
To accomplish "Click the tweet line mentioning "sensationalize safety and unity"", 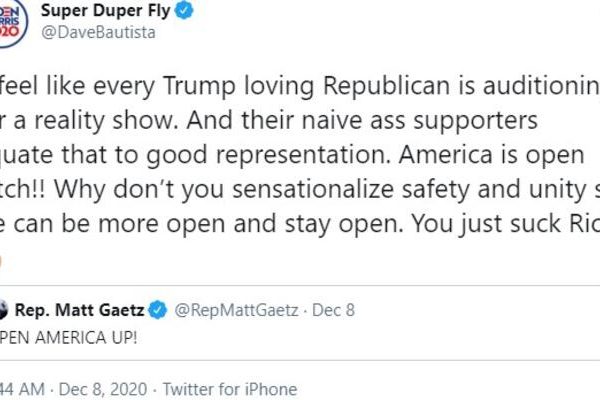I will [x=300, y=186].
